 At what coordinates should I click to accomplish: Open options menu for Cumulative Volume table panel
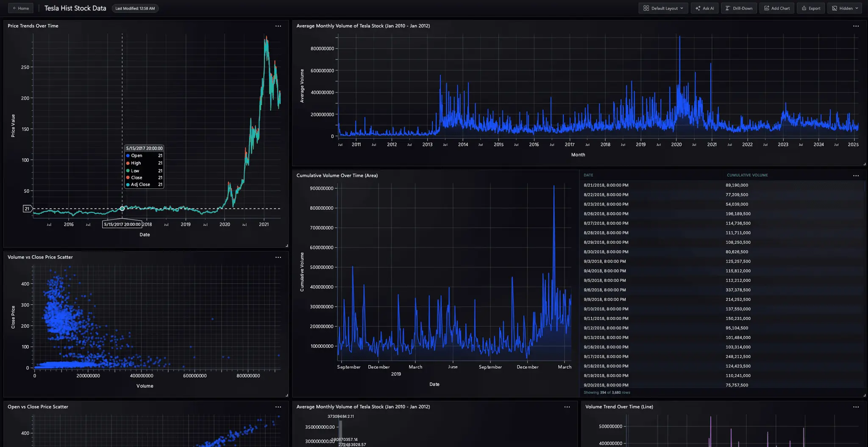[856, 176]
